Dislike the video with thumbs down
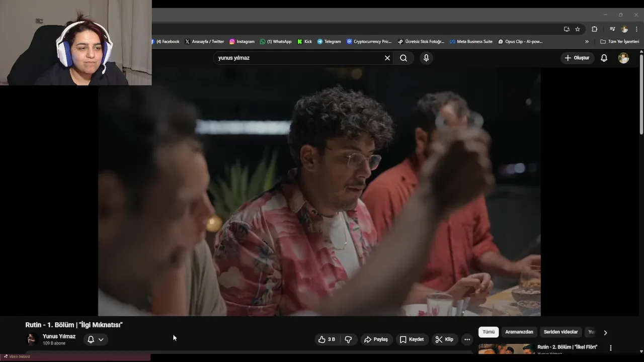 (x=348, y=339)
